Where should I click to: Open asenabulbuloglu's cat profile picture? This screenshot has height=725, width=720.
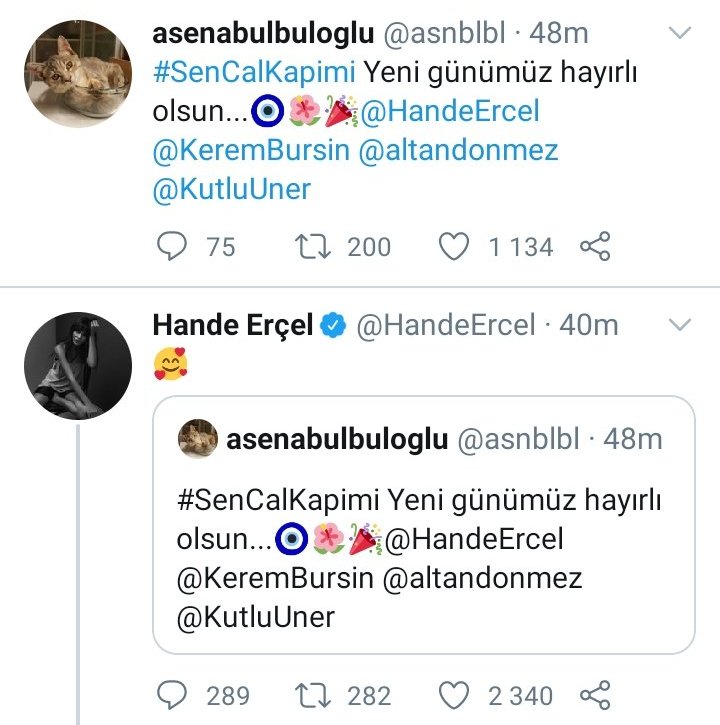78,73
